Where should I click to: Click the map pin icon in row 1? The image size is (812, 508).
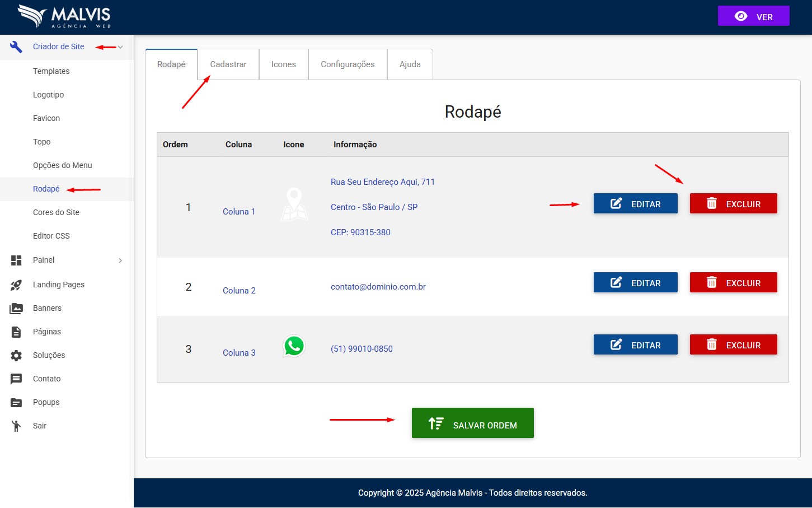pyautogui.click(x=294, y=204)
